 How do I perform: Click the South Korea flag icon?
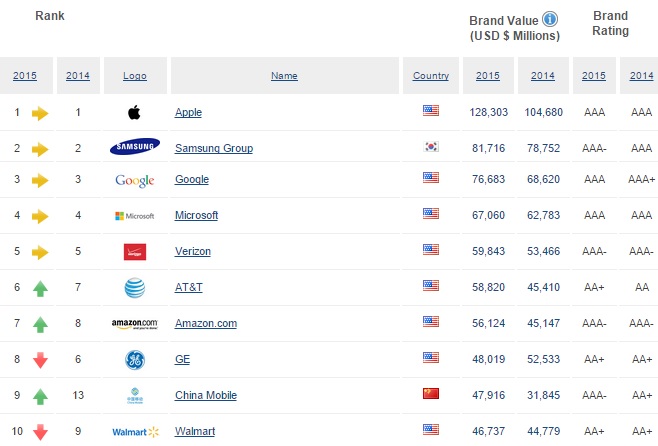coord(431,147)
